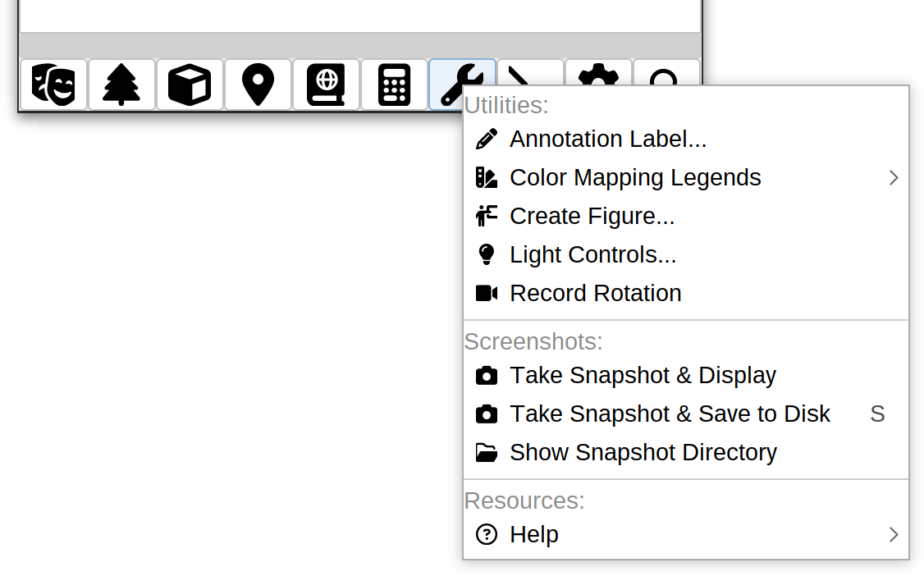Click the map pin marker icon
The height and width of the screenshot is (576, 924).
point(258,85)
